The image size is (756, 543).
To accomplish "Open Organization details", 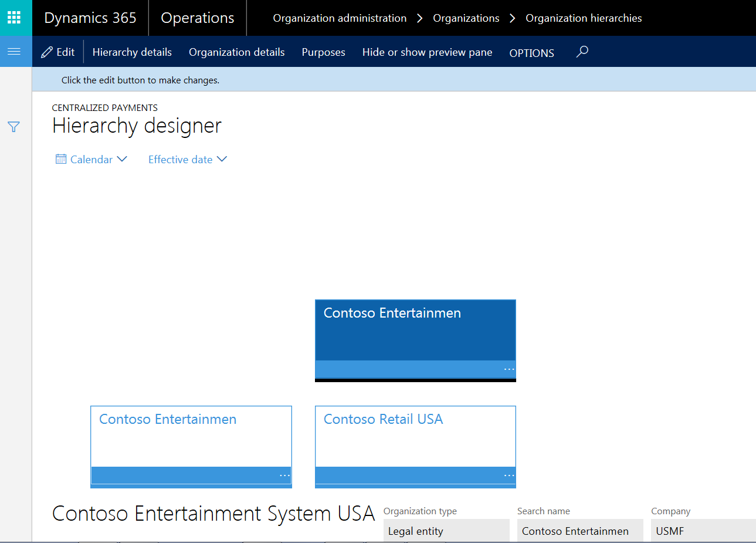I will 236,52.
